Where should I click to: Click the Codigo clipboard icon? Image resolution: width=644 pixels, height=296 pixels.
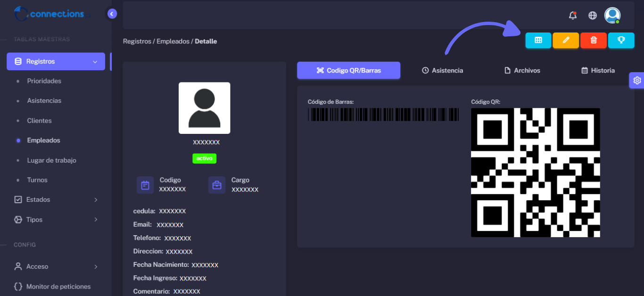pos(145,185)
